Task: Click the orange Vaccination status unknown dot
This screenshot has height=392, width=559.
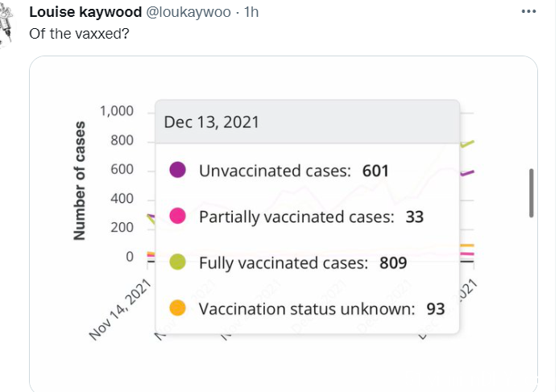Action: coord(177,308)
